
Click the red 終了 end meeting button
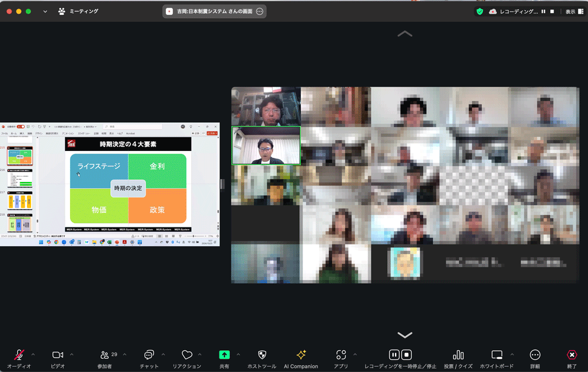pyautogui.click(x=572, y=355)
